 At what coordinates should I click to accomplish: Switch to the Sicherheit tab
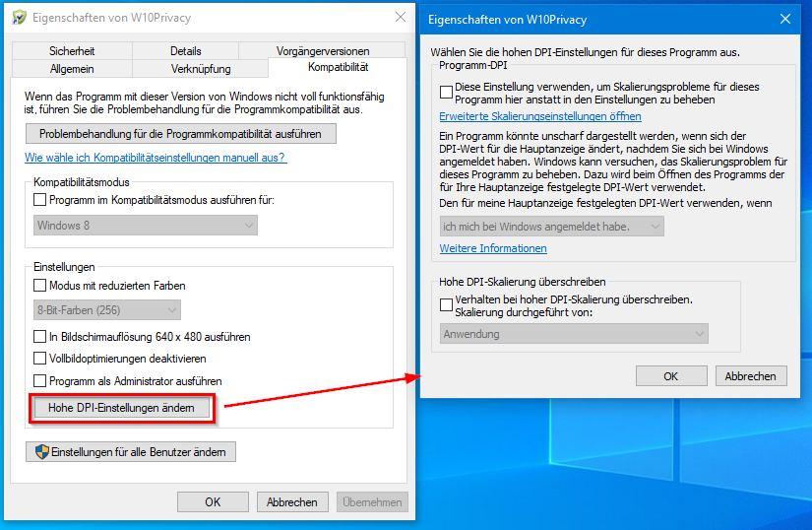click(72, 51)
